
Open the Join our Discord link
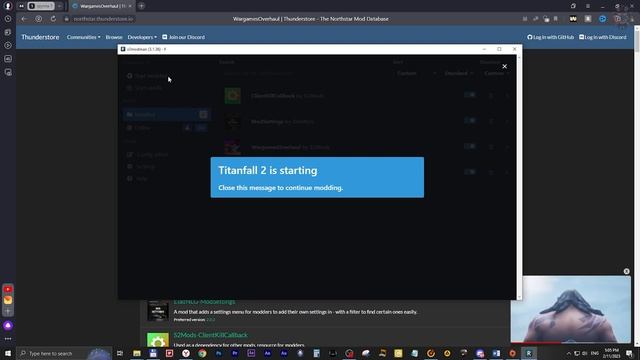pyautogui.click(x=184, y=37)
